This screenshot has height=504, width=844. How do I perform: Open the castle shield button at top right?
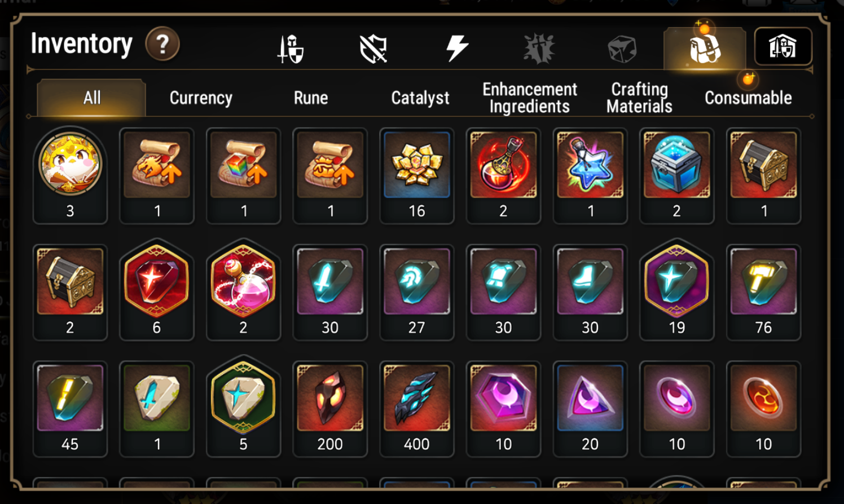(783, 46)
